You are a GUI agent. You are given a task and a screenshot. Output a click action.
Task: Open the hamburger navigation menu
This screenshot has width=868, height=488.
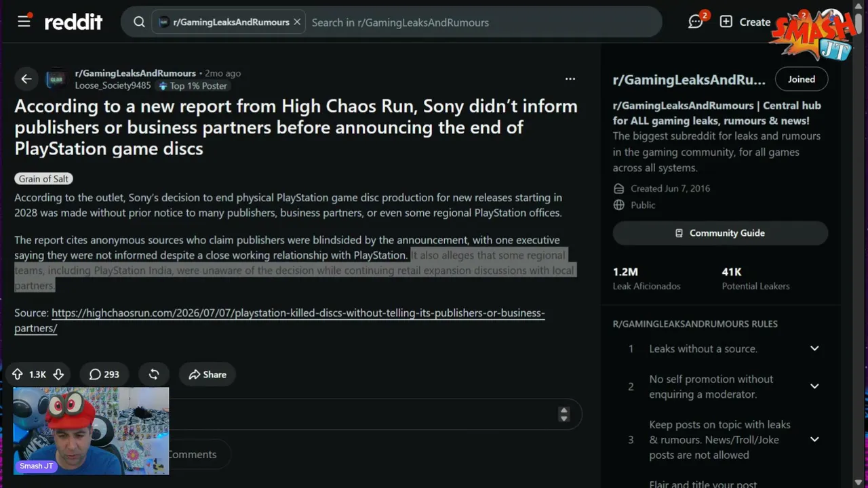point(24,22)
